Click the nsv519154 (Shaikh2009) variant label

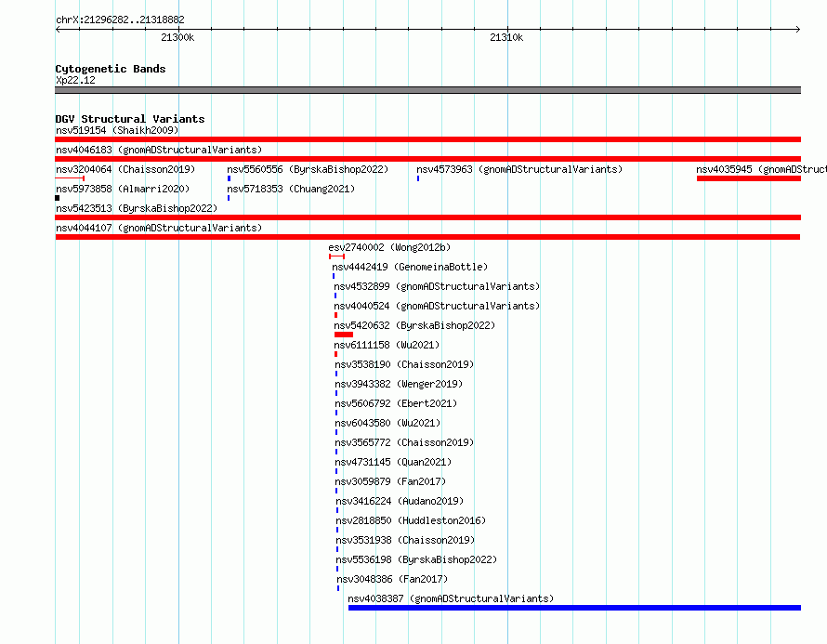tap(117, 130)
